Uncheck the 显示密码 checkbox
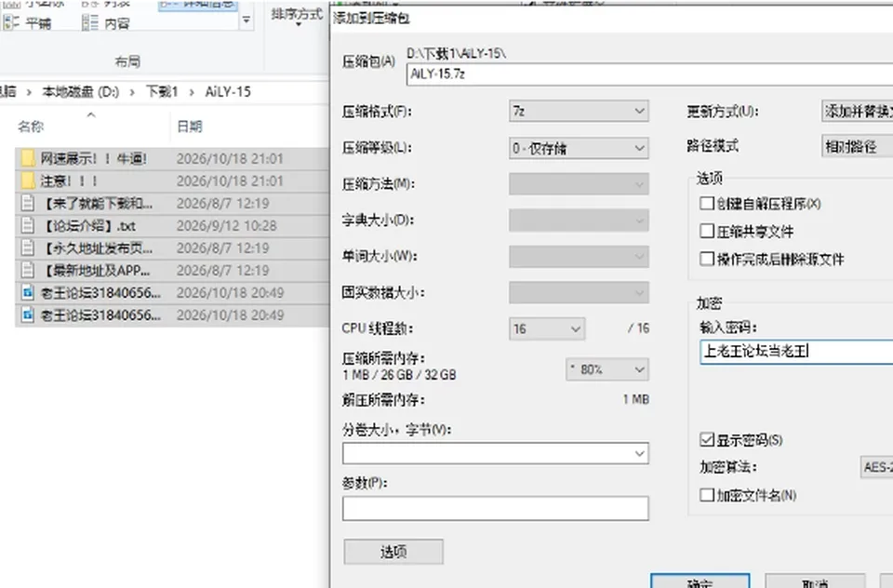The height and width of the screenshot is (588, 893). (707, 439)
